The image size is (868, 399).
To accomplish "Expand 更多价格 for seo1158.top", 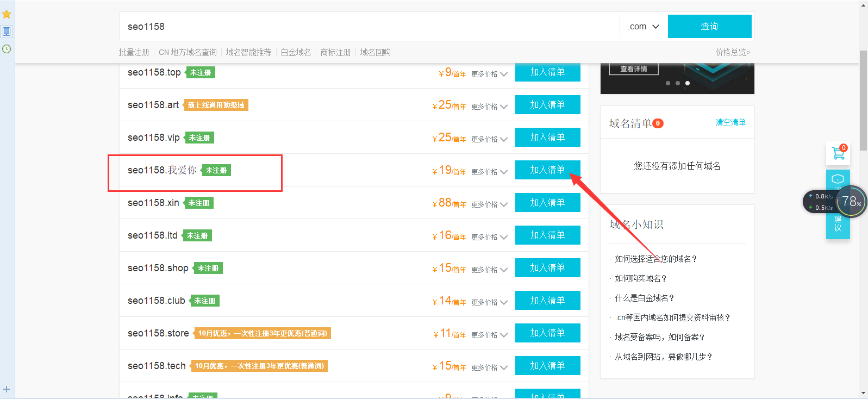I will click(489, 74).
